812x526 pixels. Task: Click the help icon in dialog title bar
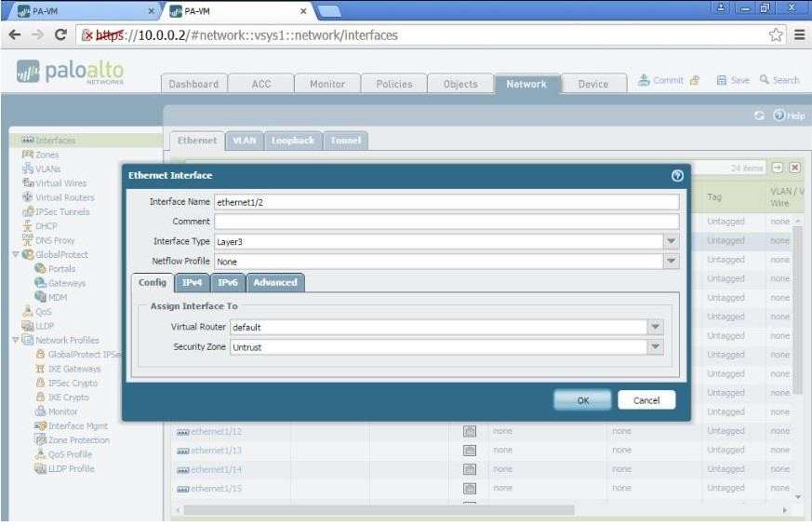coord(676,174)
